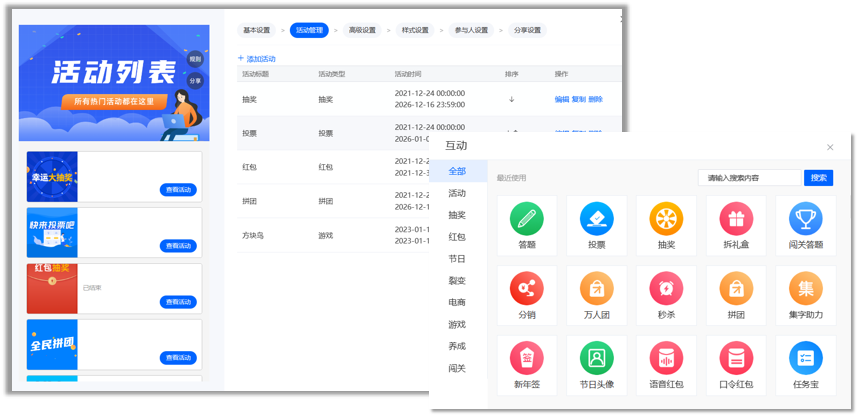
Task: Click 复制 in the 抽奖 row
Action: click(579, 100)
